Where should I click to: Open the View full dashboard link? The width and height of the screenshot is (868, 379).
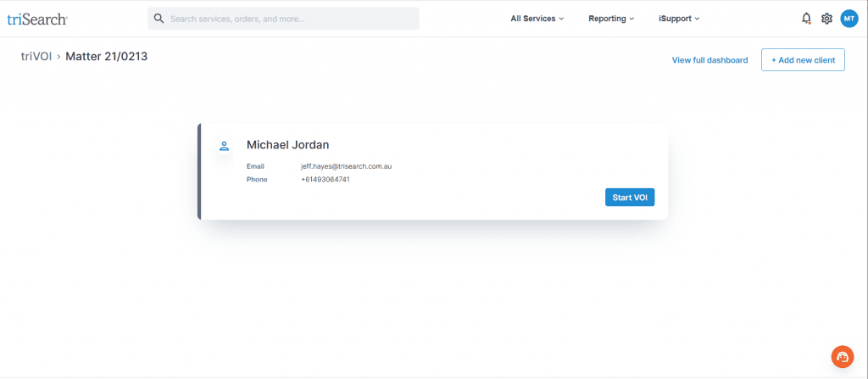709,60
